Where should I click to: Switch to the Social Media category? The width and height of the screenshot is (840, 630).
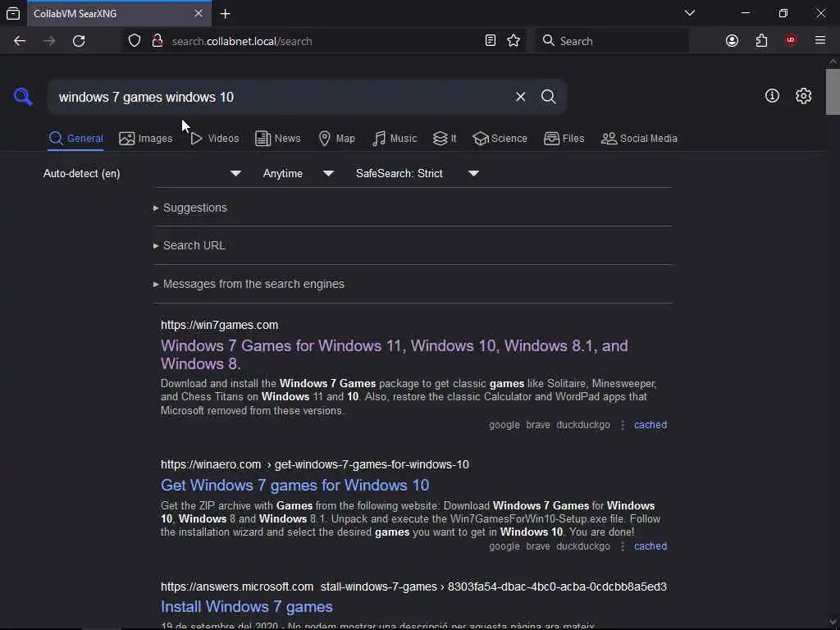[639, 138]
